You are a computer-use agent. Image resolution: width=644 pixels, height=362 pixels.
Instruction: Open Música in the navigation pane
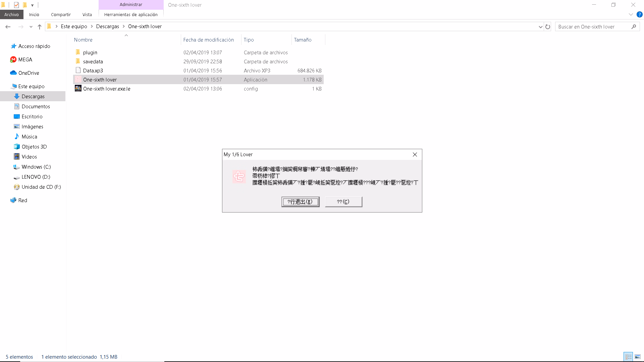click(29, 137)
